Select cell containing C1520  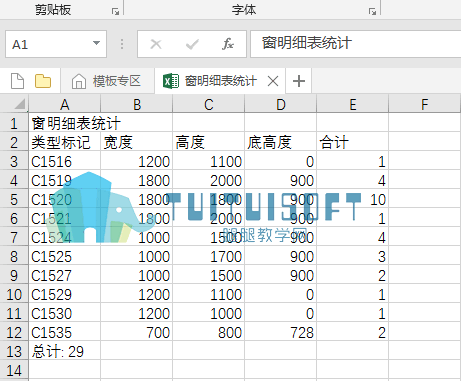(x=65, y=199)
